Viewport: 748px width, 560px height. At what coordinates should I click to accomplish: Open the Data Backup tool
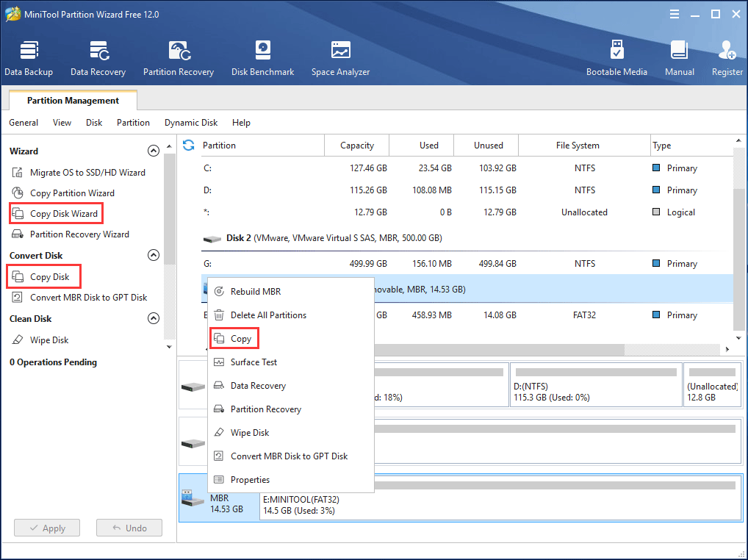click(29, 59)
